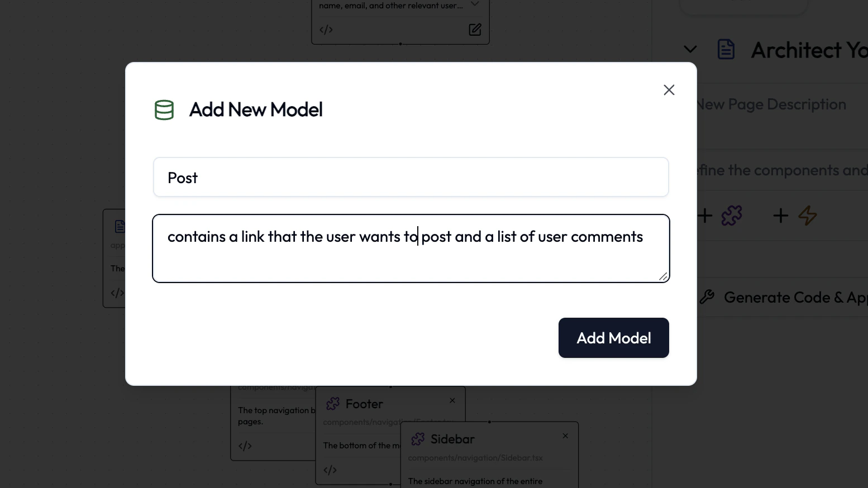
Task: Select the puzzle-piece add component icon
Action: [x=732, y=216]
